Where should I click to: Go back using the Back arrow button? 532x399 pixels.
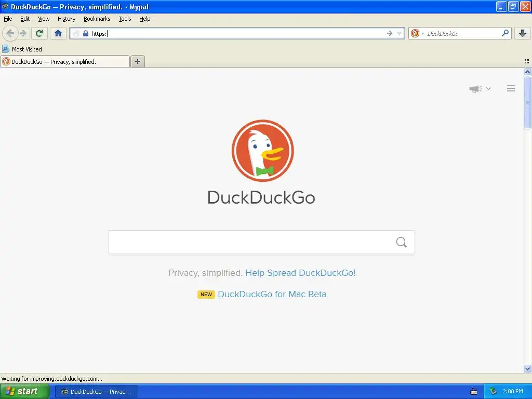point(10,33)
